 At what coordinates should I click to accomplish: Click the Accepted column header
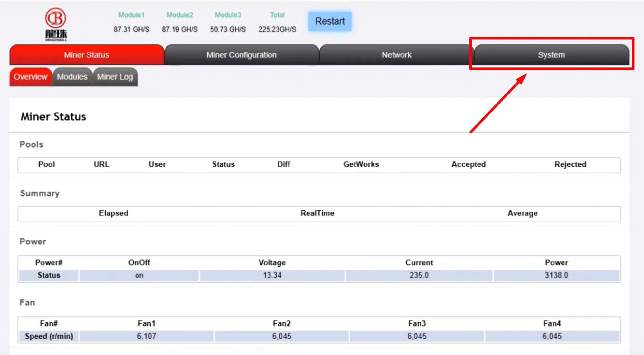point(469,164)
